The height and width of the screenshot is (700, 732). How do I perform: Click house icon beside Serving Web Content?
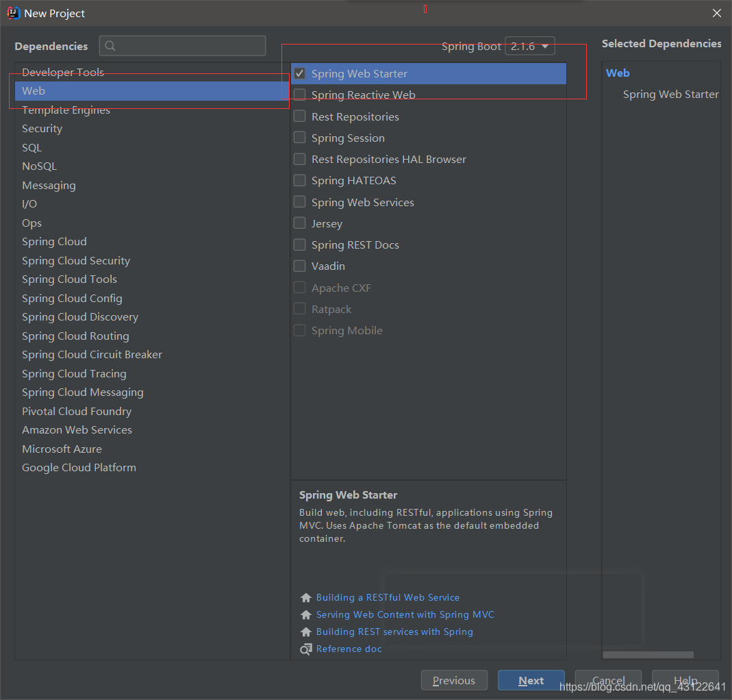pos(306,614)
